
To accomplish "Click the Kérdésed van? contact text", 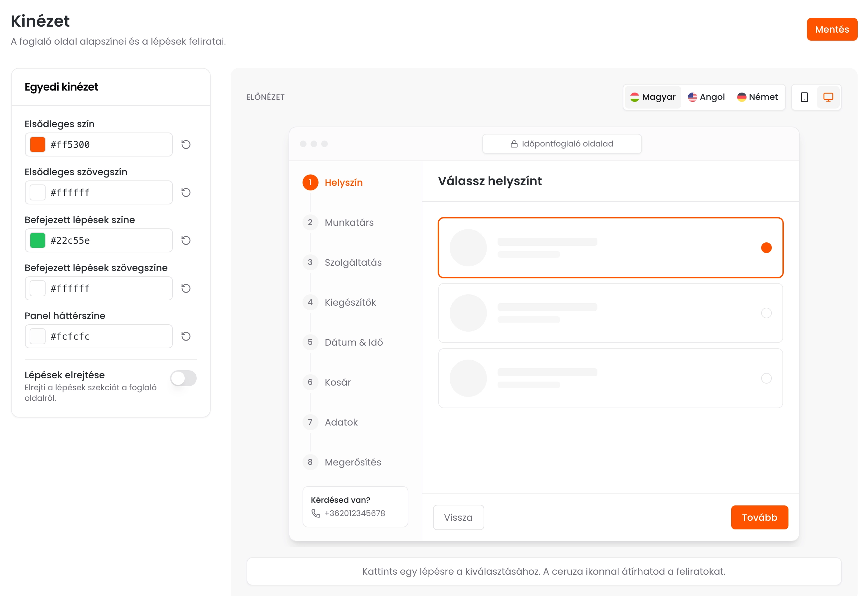I will tap(340, 500).
